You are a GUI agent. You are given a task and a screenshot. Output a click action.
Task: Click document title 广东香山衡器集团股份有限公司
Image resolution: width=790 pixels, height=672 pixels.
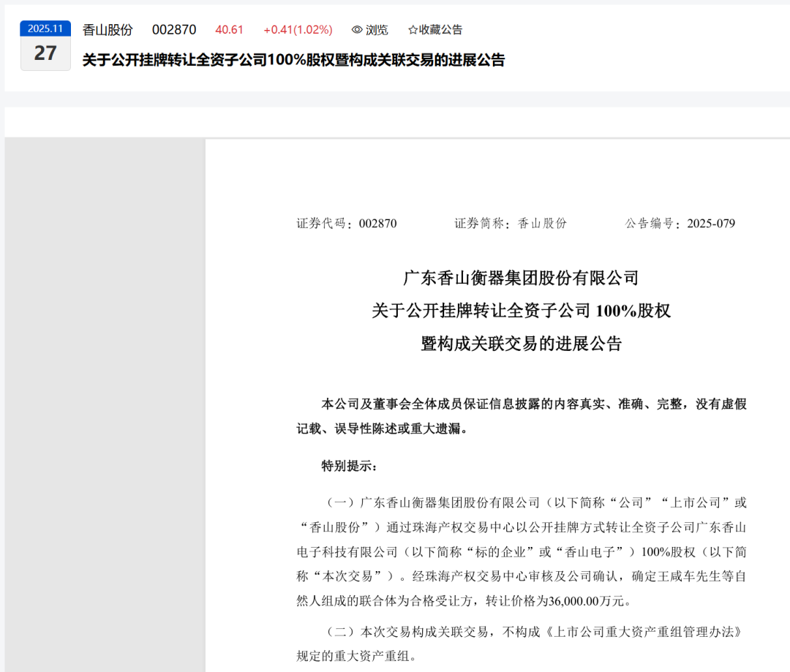click(521, 278)
